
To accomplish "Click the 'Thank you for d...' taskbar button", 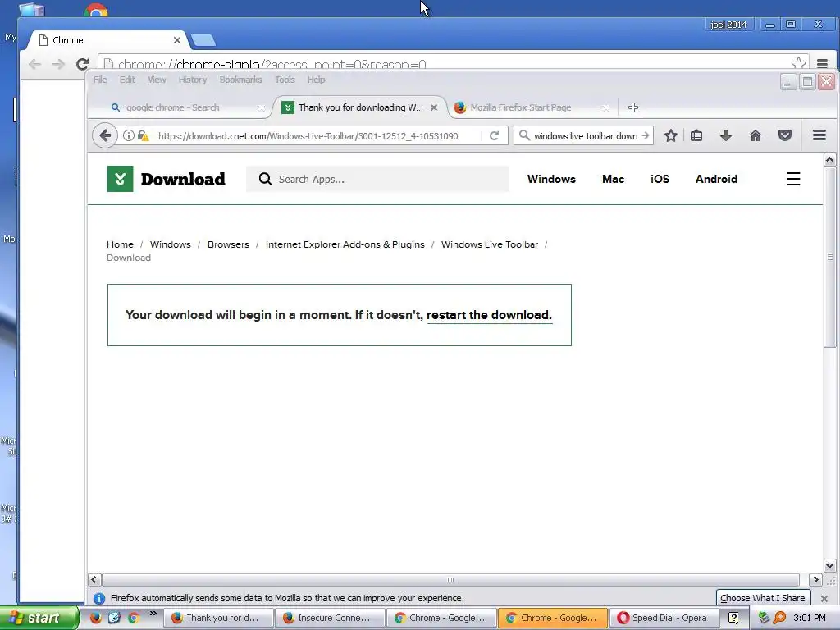I will point(218,618).
